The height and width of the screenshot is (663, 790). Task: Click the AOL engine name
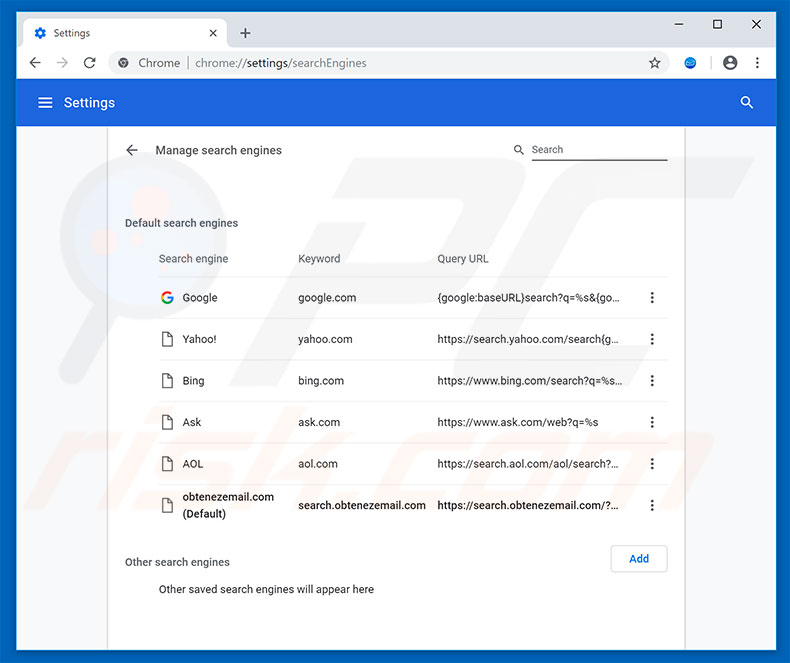192,464
